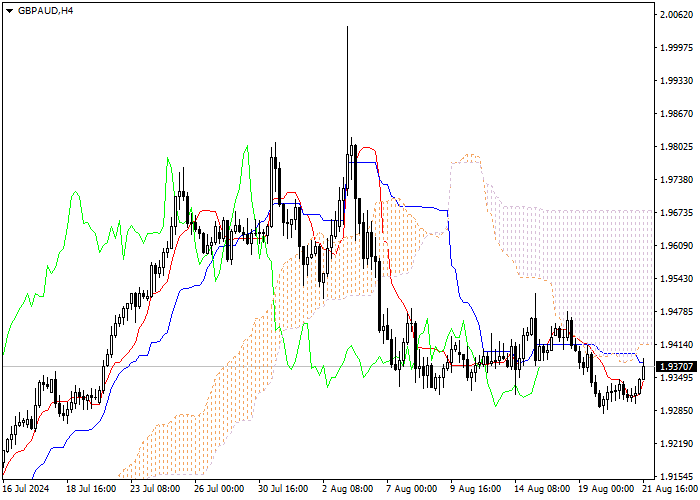Click the 21 Aug 16:00 time label
Viewport: 700px width, 500px height.
[x=669, y=489]
